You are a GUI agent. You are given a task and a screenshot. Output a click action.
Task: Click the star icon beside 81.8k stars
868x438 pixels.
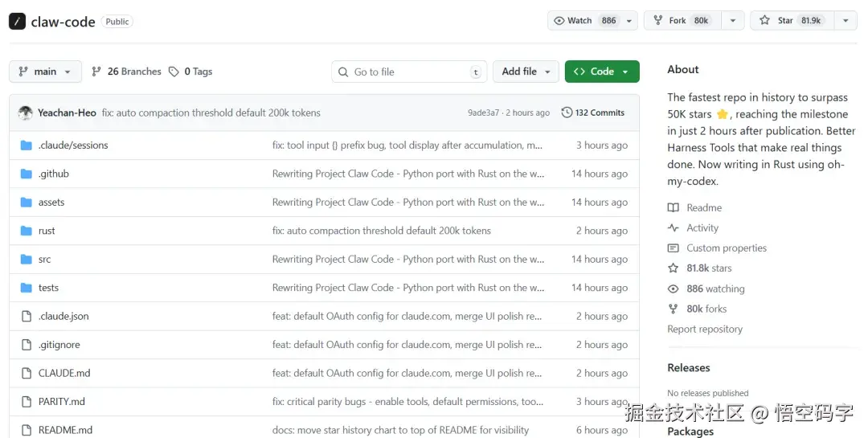point(674,268)
